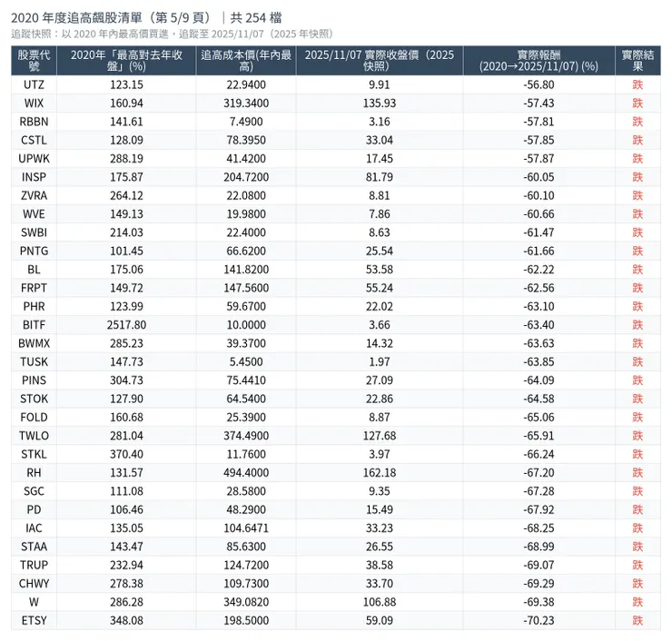This screenshot has height=641, width=672.
Task: Select the SWBI ticker cell
Action: coord(34,232)
